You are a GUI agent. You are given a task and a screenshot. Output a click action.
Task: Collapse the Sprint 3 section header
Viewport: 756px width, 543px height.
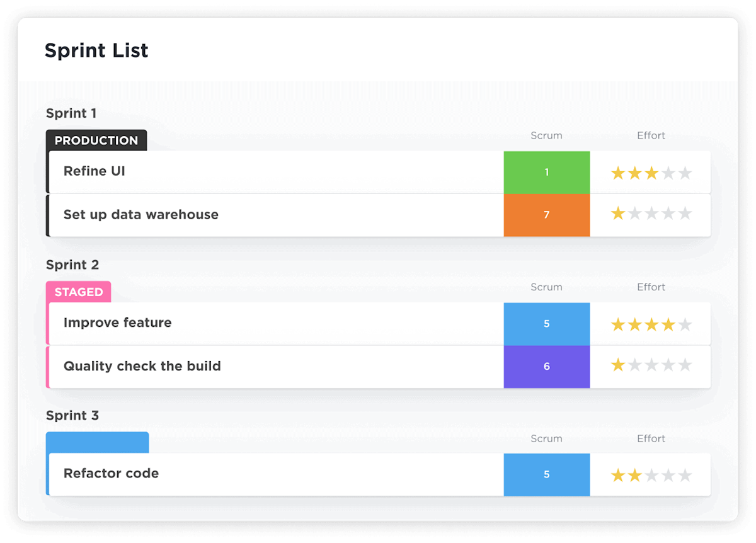click(72, 416)
